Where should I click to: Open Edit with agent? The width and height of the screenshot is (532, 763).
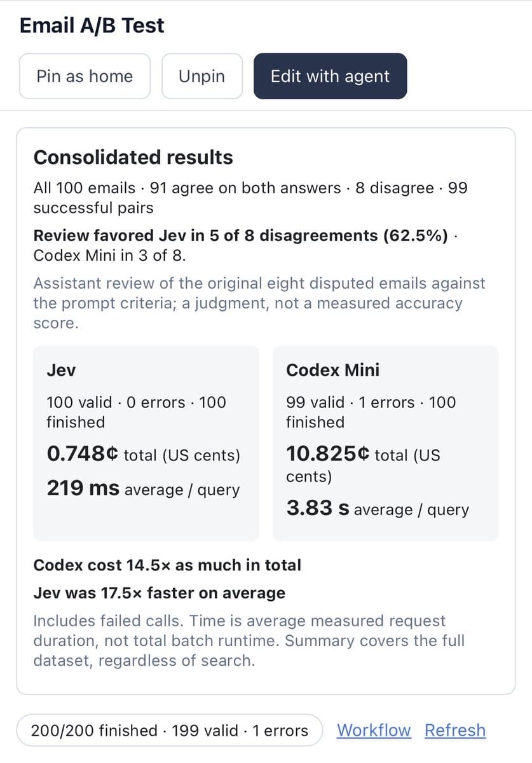pos(330,76)
